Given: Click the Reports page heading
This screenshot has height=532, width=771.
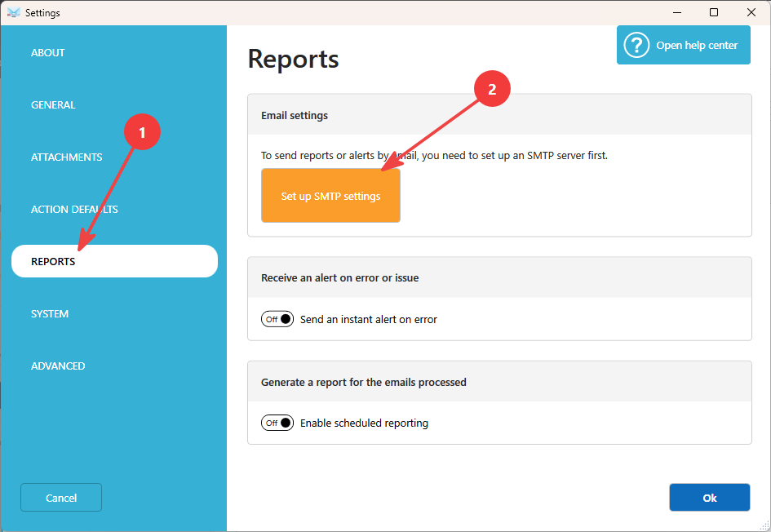Looking at the screenshot, I should click(x=294, y=60).
